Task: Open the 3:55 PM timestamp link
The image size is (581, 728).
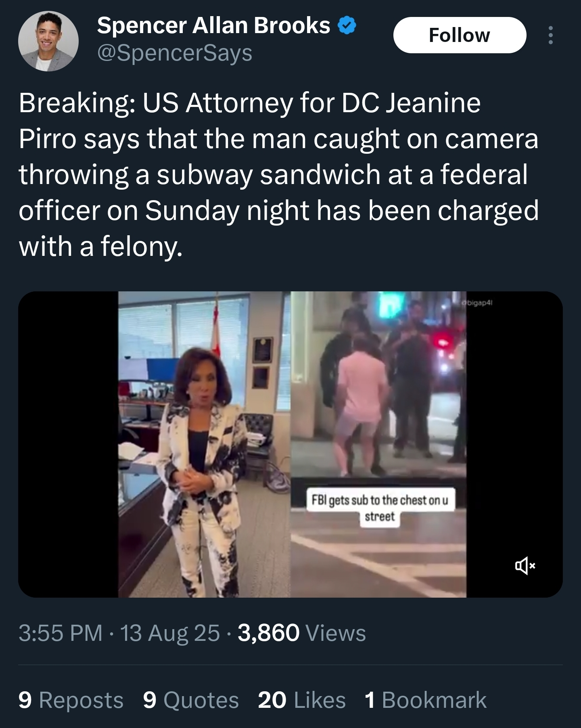Action: [x=61, y=633]
